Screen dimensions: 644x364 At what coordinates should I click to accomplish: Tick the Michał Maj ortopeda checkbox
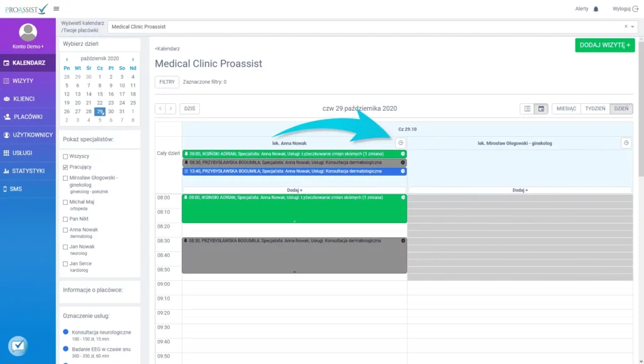65,202
